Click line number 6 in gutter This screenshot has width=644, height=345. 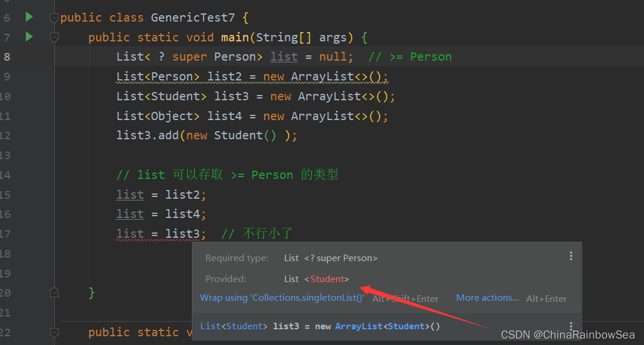pyautogui.click(x=7, y=17)
